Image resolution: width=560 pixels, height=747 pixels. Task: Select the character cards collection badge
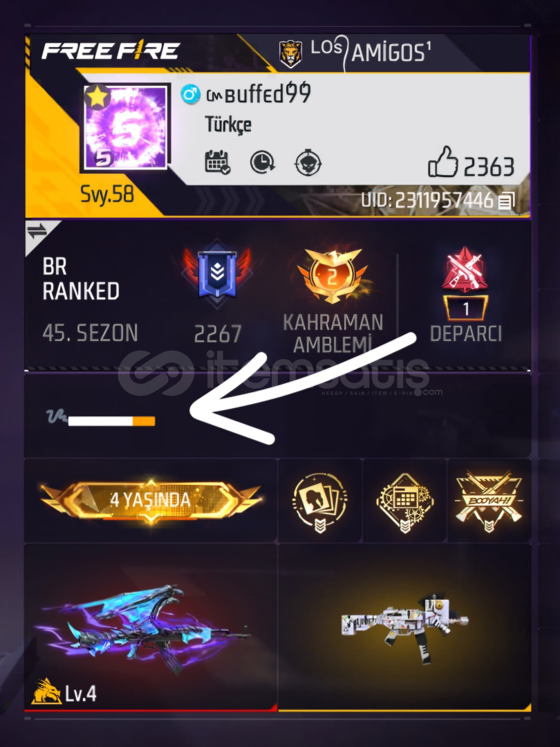tap(319, 502)
